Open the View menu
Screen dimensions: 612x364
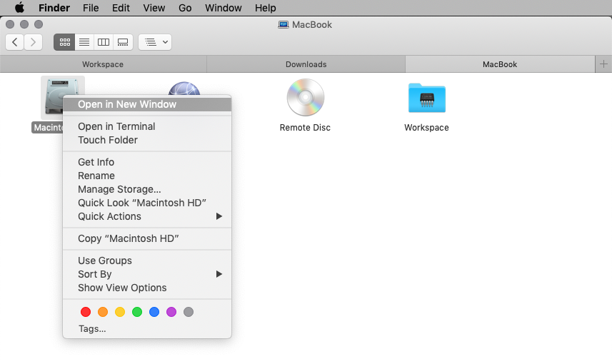(x=154, y=8)
